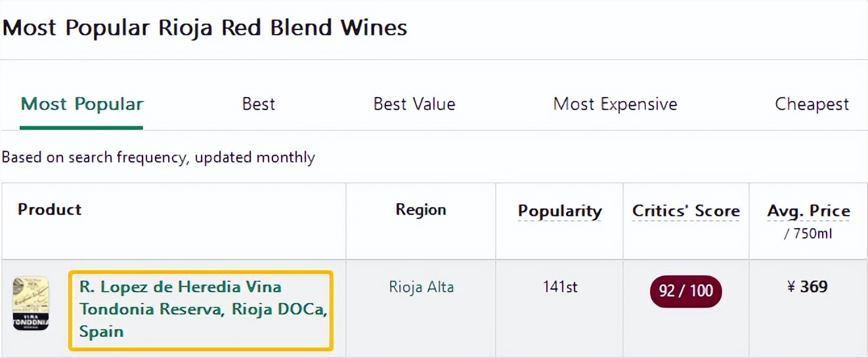Open the Best Value tab

[414, 104]
